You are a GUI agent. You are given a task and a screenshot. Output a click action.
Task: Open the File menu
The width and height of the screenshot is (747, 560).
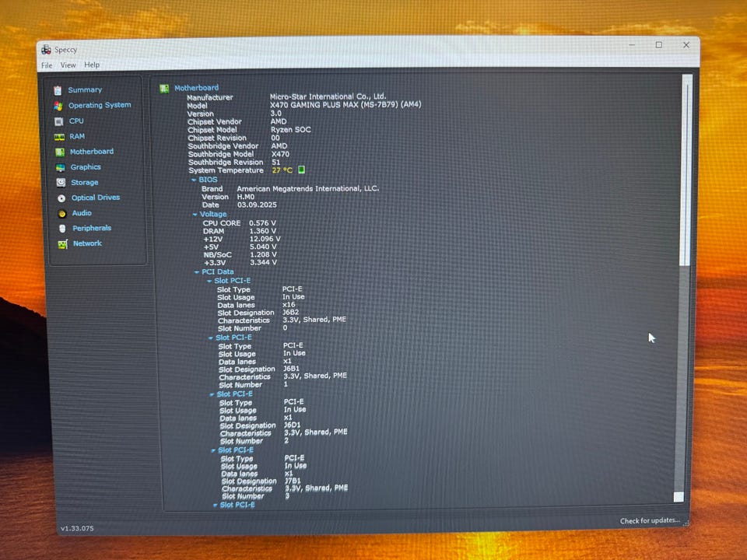tap(47, 65)
